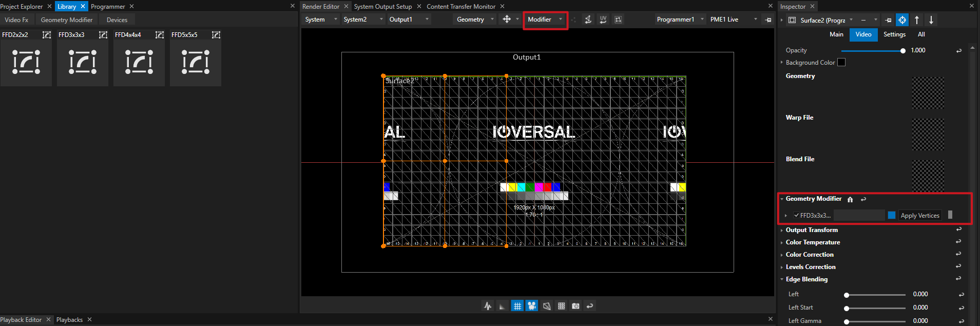Reset Opacity with its return arrow
Viewport: 980px width, 326px height.
[x=958, y=51]
